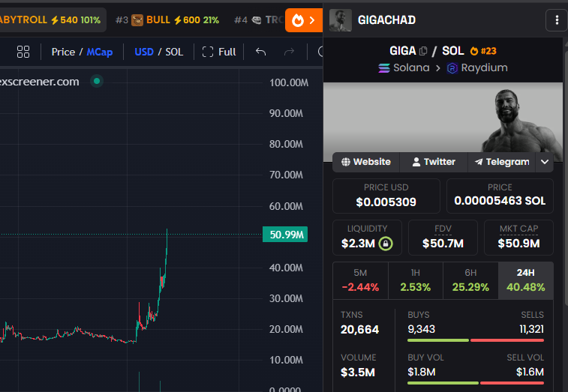
Task: Select the 6H timeframe tab
Action: pos(470,280)
